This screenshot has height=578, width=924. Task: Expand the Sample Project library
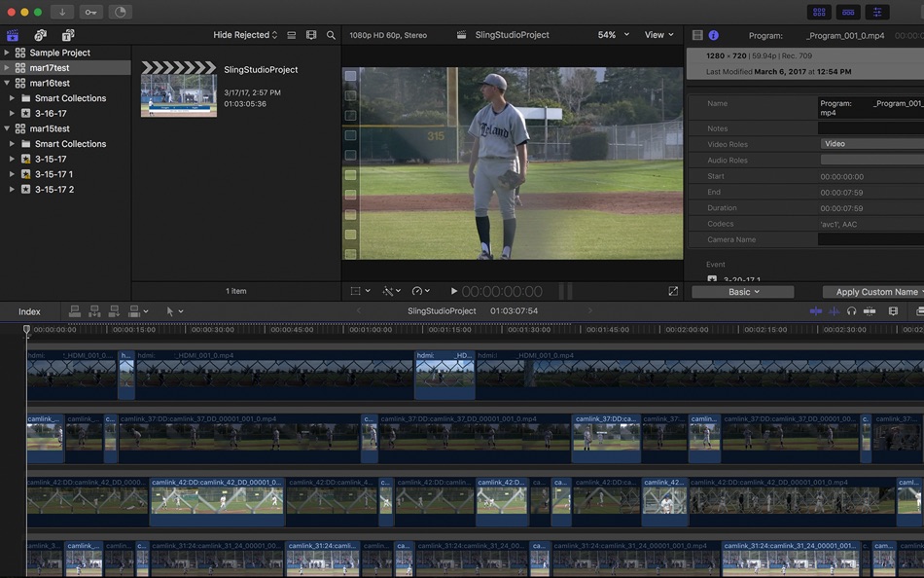pyautogui.click(x=7, y=53)
